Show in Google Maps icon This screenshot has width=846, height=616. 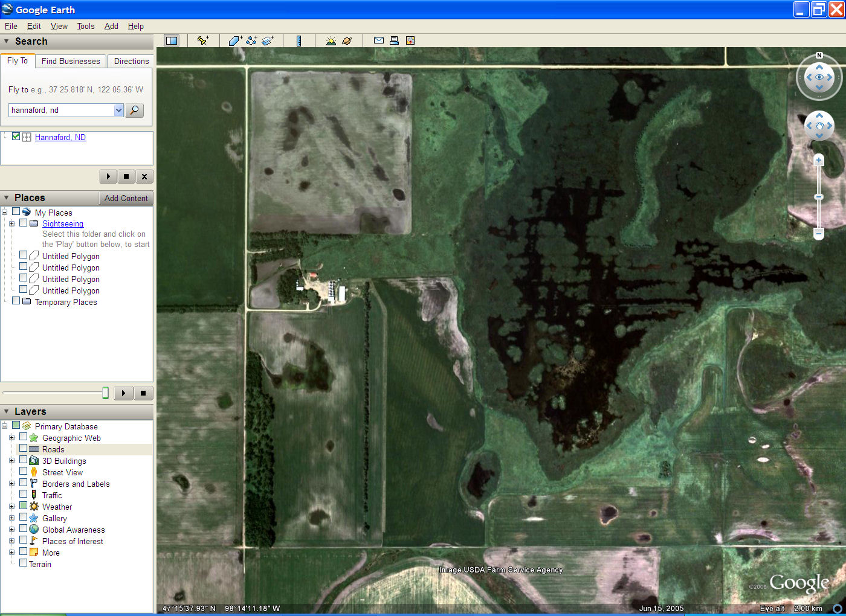[410, 40]
